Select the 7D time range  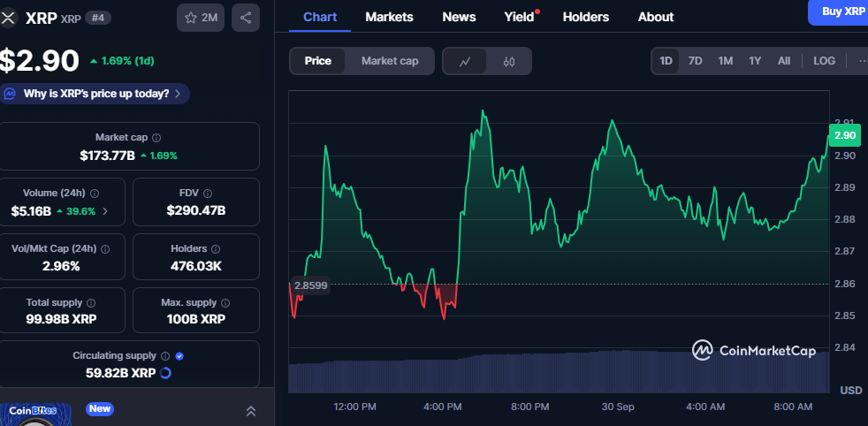pos(695,61)
